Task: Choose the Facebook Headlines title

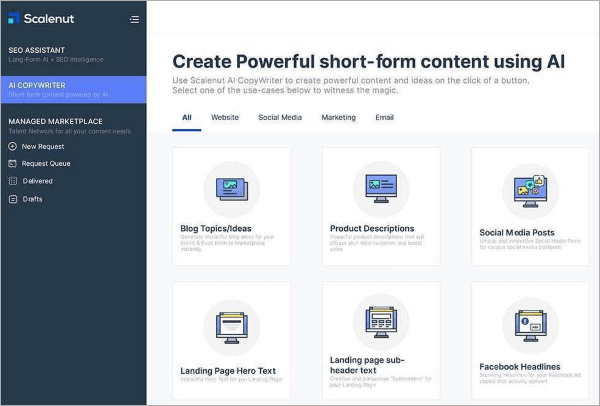Action: (520, 367)
